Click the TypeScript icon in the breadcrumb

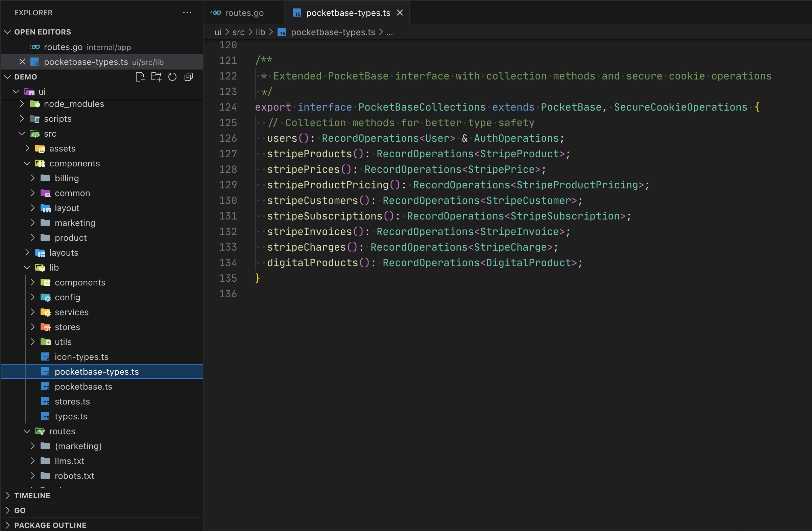point(282,32)
